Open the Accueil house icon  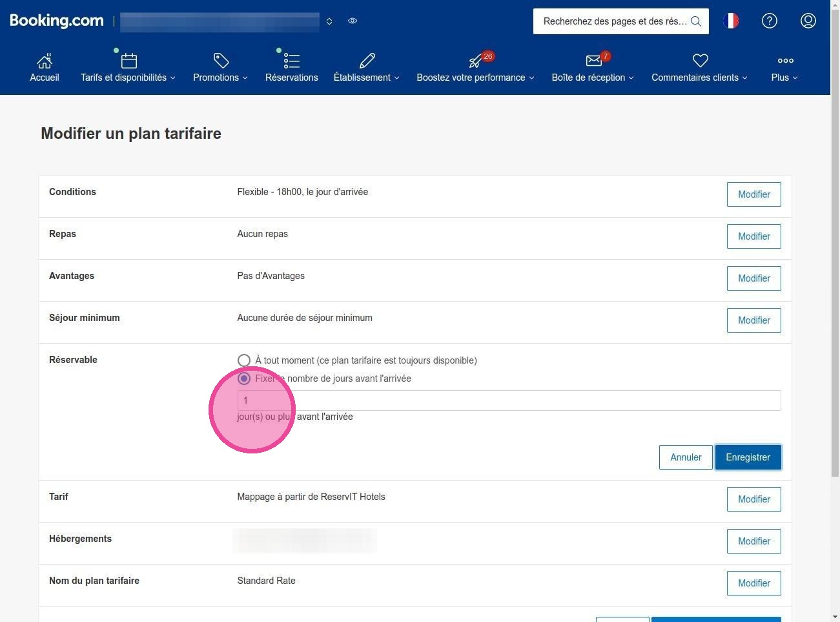point(45,61)
